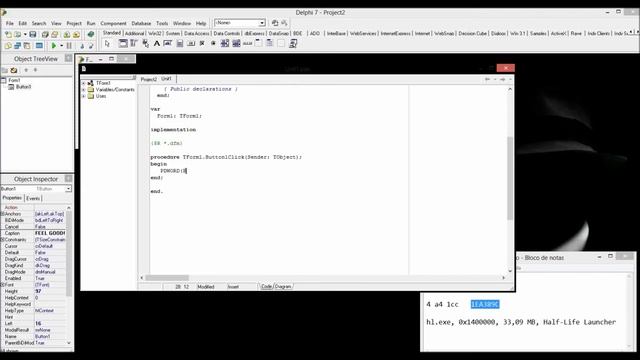This screenshot has height=360, width=640.
Task: Click the Save current desktop icon
Action: coord(275,23)
